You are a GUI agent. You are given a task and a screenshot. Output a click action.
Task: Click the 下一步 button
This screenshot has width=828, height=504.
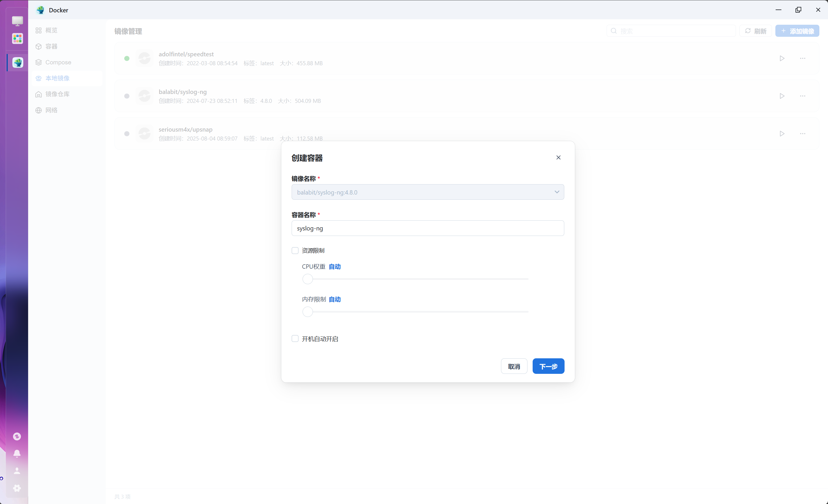click(548, 366)
